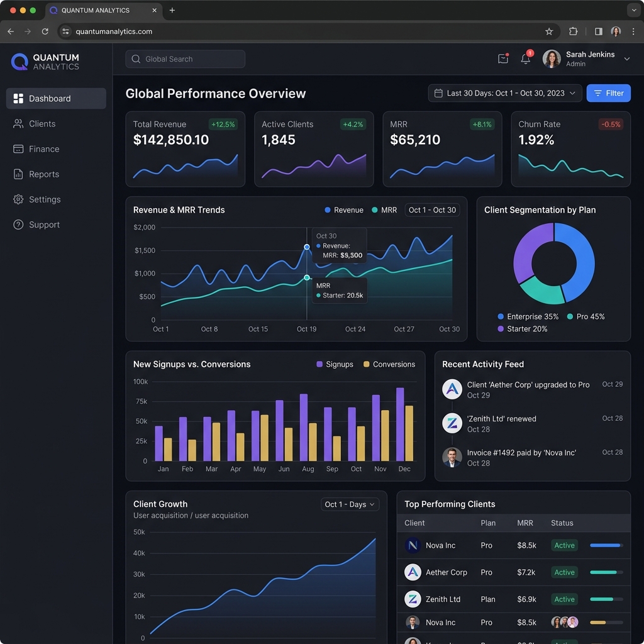Click the Aether Corp table row logo
644x644 pixels.
click(413, 572)
